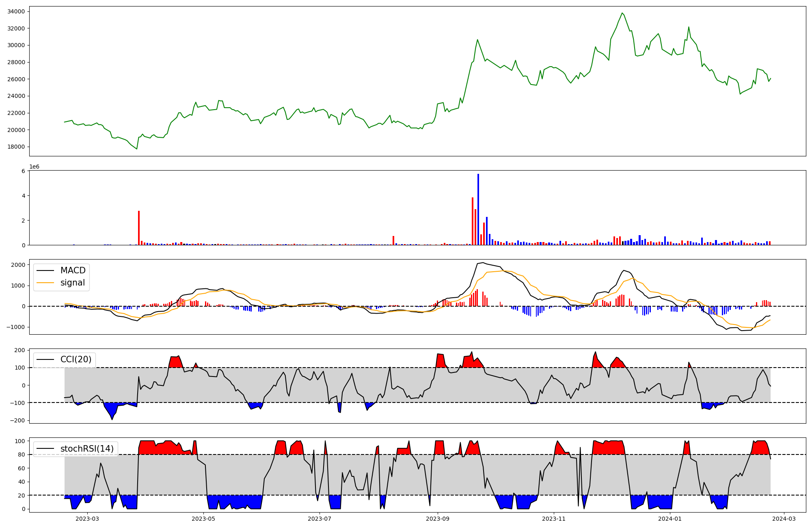Viewport: 812px width, 528px height.
Task: Click the 80 tick on stochRSI axis
Action: tap(22, 454)
